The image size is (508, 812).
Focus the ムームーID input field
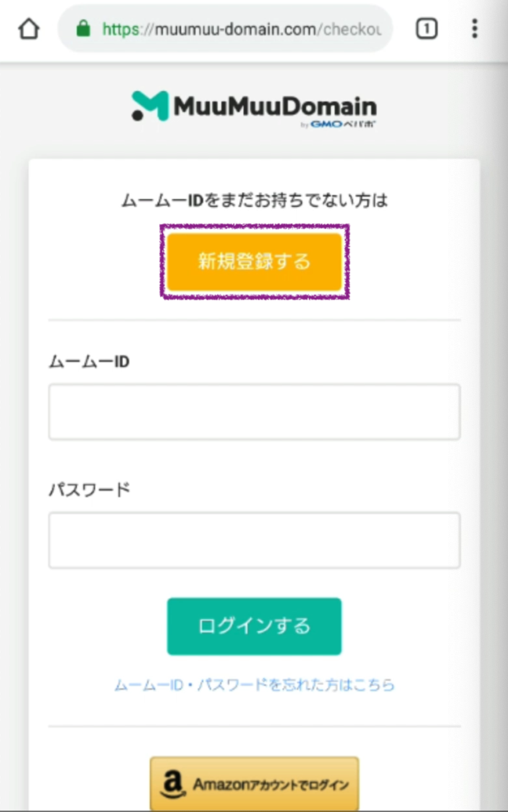click(254, 412)
